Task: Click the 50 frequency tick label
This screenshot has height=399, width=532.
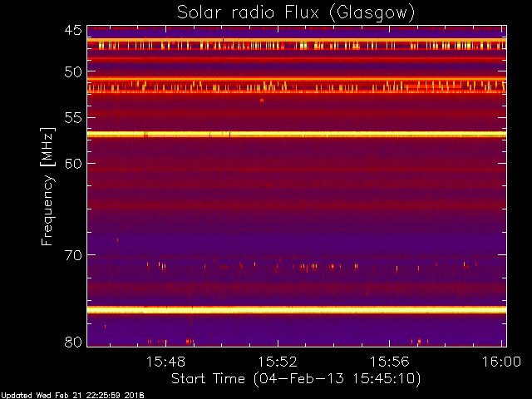Action: (73, 72)
